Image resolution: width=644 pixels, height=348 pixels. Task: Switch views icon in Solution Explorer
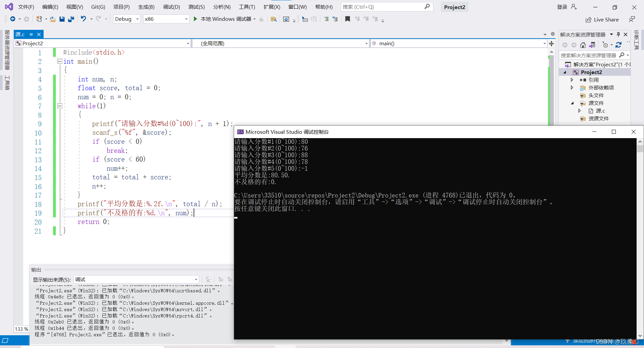tap(592, 45)
